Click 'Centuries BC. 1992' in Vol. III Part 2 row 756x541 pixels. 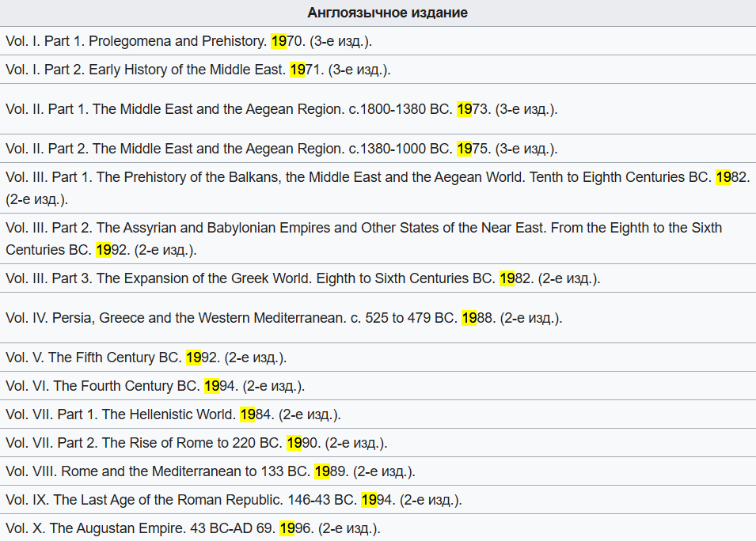pyautogui.click(x=66, y=250)
